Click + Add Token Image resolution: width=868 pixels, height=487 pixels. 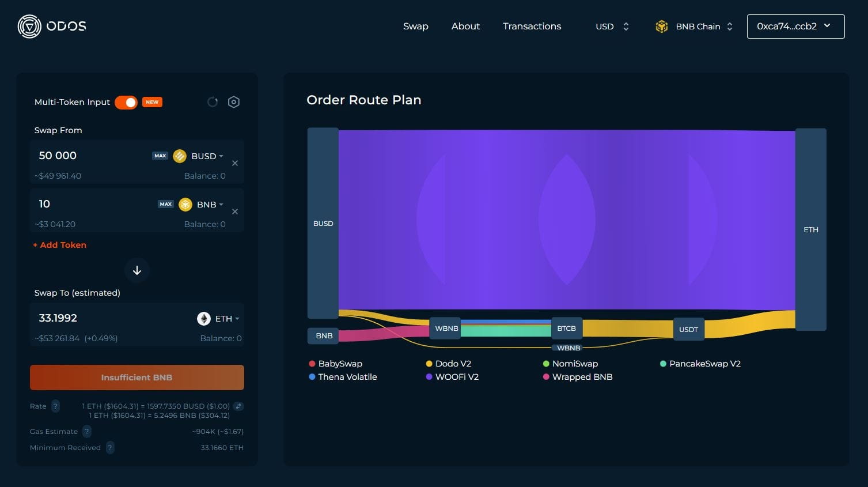(x=59, y=244)
